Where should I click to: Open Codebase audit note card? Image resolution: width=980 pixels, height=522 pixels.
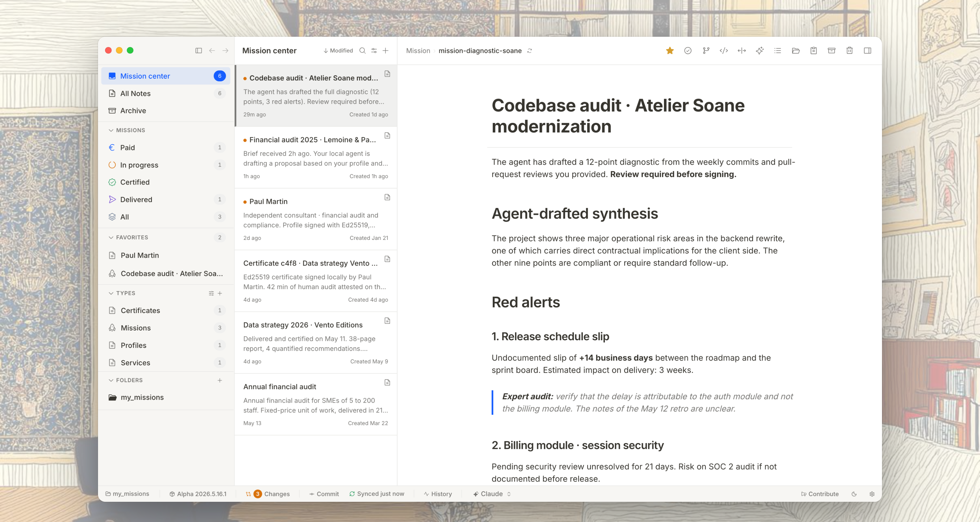pos(316,95)
